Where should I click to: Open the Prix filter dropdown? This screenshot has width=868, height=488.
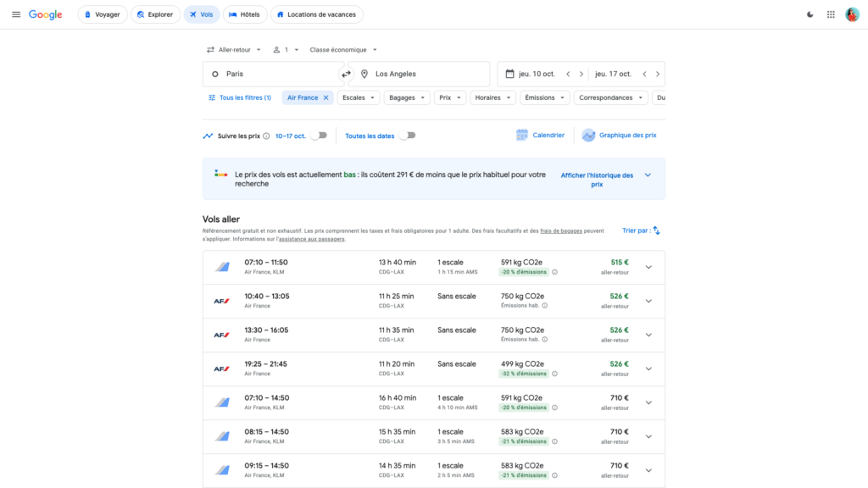pos(450,98)
